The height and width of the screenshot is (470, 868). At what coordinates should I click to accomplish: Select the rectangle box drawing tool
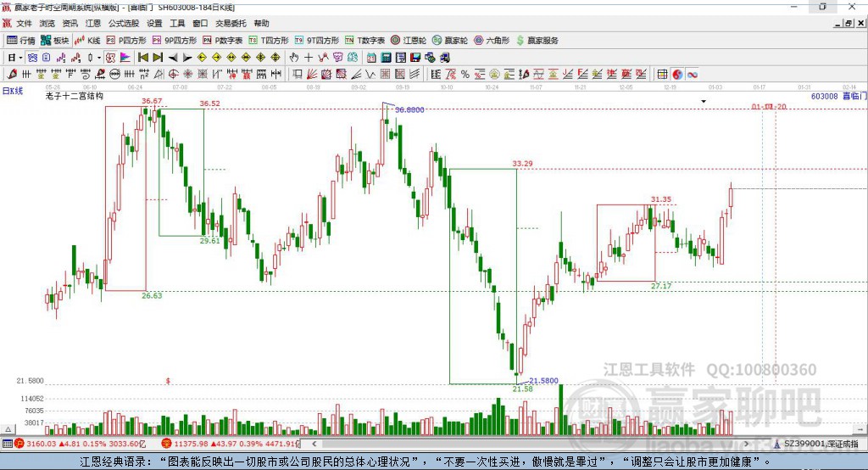point(298,75)
